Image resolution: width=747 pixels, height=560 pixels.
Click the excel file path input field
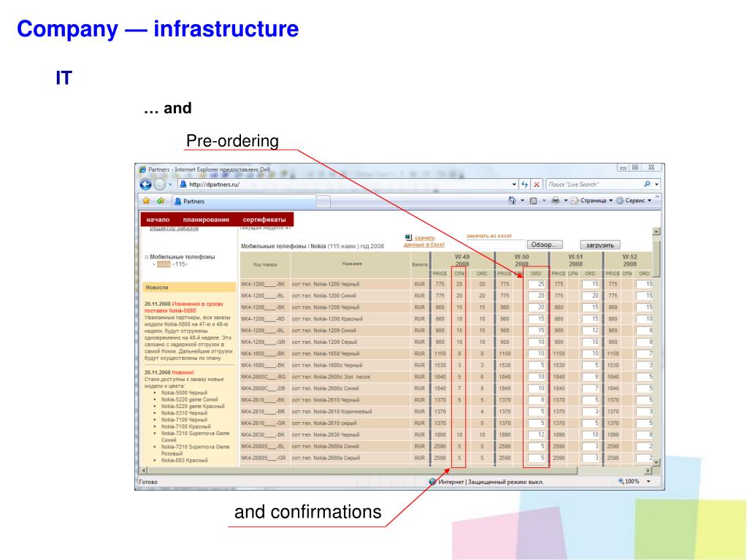tap(496, 245)
